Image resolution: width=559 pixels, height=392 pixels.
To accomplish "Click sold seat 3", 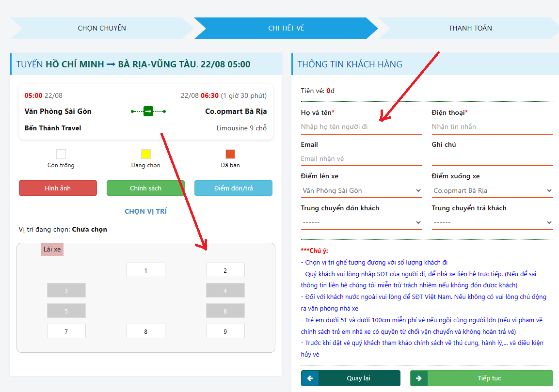I will tap(66, 290).
